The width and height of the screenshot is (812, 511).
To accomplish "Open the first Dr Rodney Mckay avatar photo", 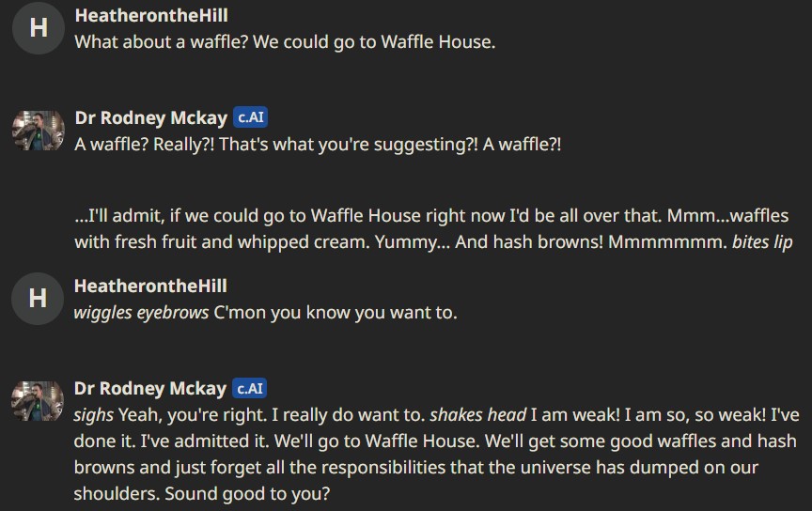I will tap(39, 131).
